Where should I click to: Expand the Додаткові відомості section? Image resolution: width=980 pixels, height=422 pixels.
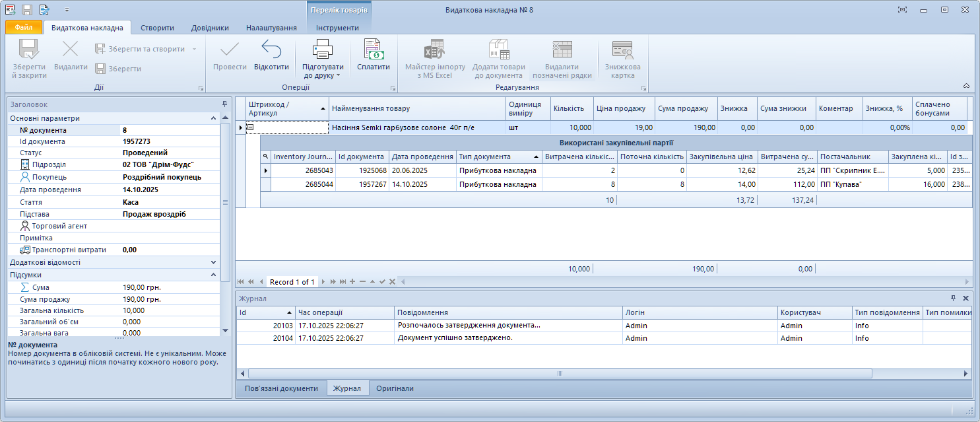pyautogui.click(x=213, y=262)
